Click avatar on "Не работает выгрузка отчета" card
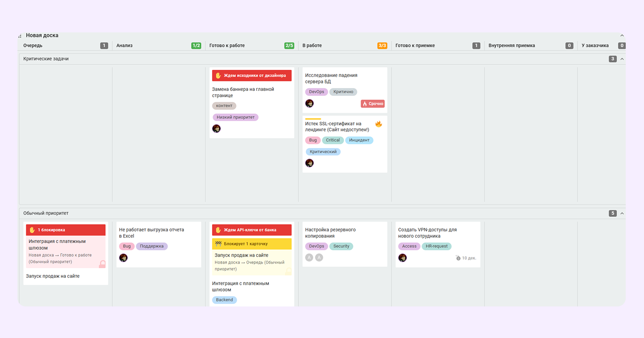The image size is (644, 338). pos(123,258)
